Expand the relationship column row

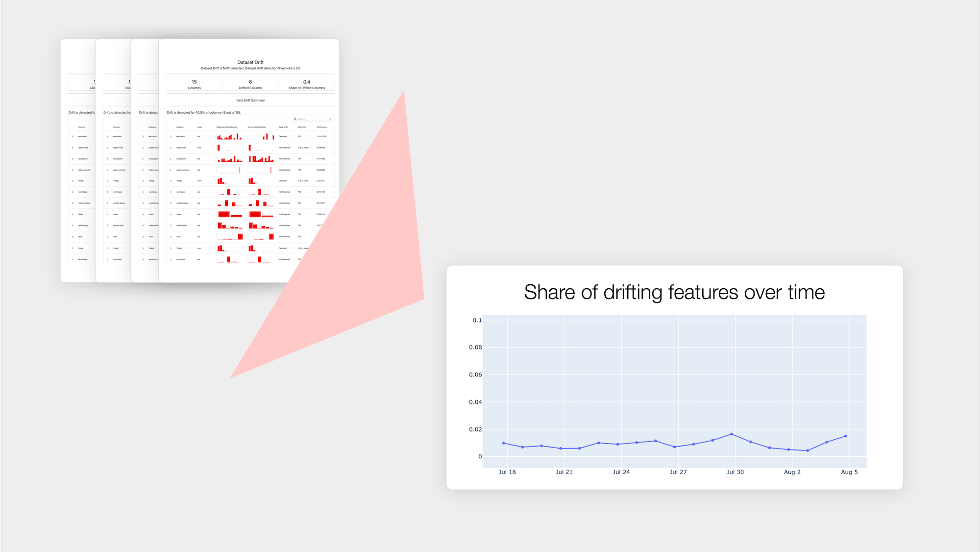(171, 225)
